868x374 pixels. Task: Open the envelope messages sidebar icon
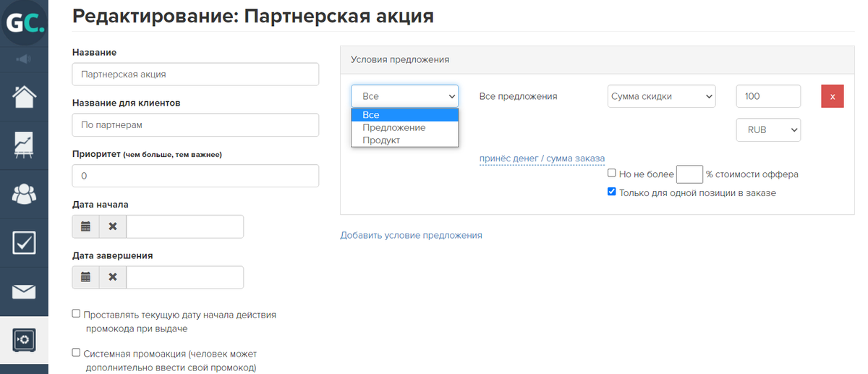[24, 292]
